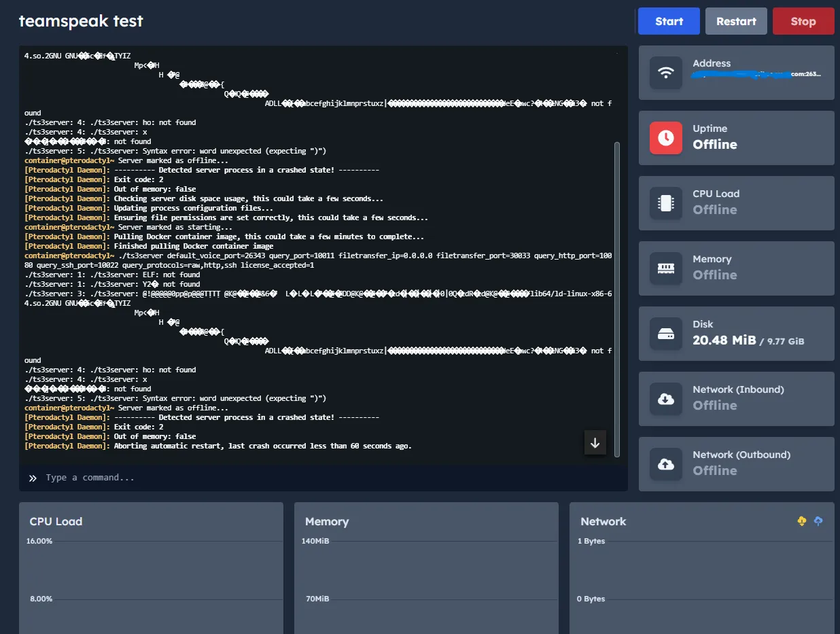Click the '140MiB' memory chart axis label
The width and height of the screenshot is (840, 634).
[315, 541]
